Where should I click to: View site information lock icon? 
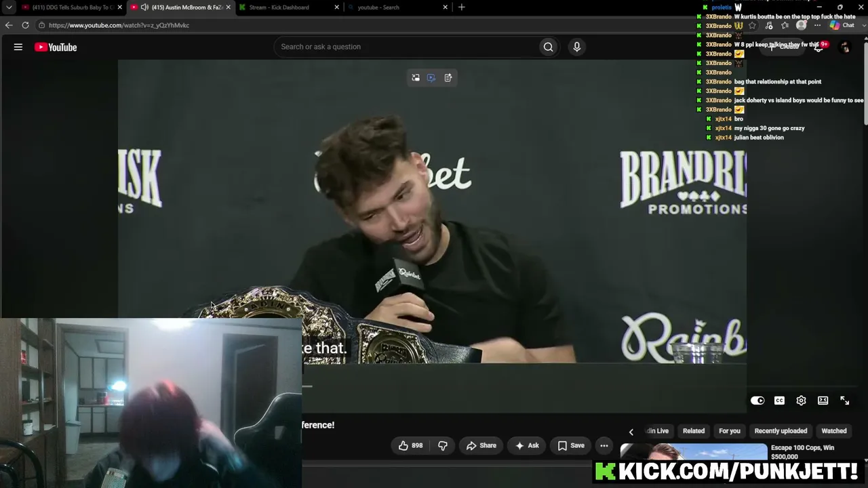(41, 25)
